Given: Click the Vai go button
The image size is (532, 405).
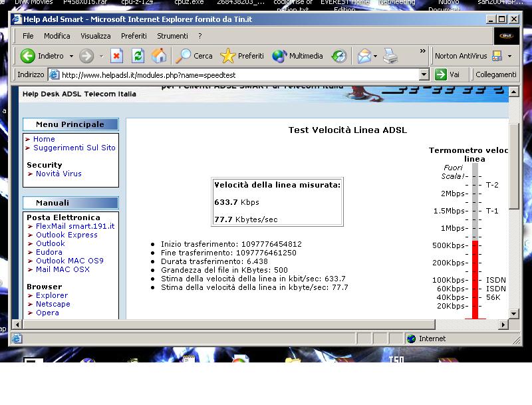Looking at the screenshot, I should [x=448, y=74].
